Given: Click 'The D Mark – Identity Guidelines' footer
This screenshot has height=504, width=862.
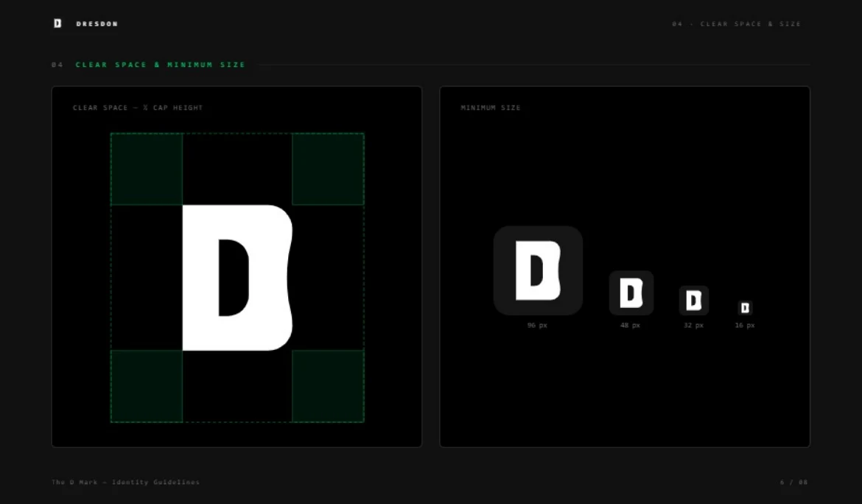Looking at the screenshot, I should [x=126, y=482].
